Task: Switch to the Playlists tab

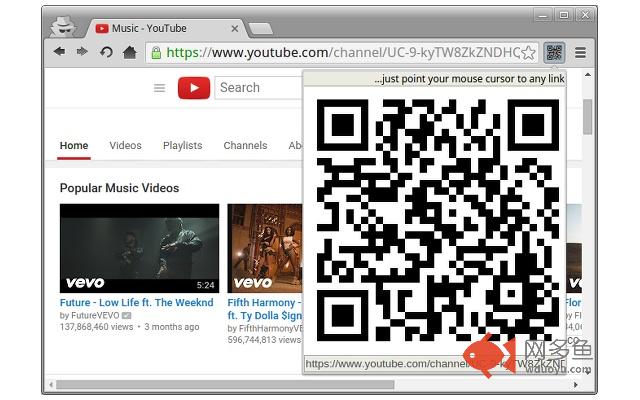Action: click(x=182, y=146)
